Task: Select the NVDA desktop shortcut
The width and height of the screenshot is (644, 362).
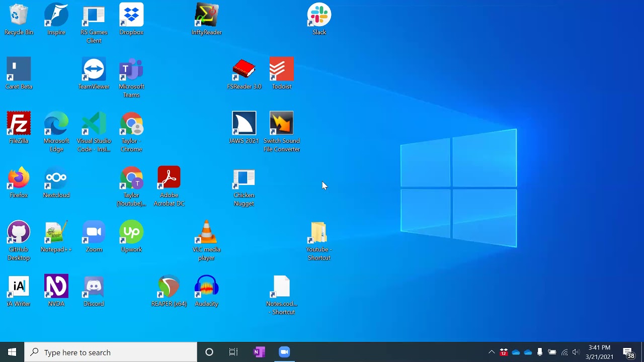Action: (x=56, y=292)
